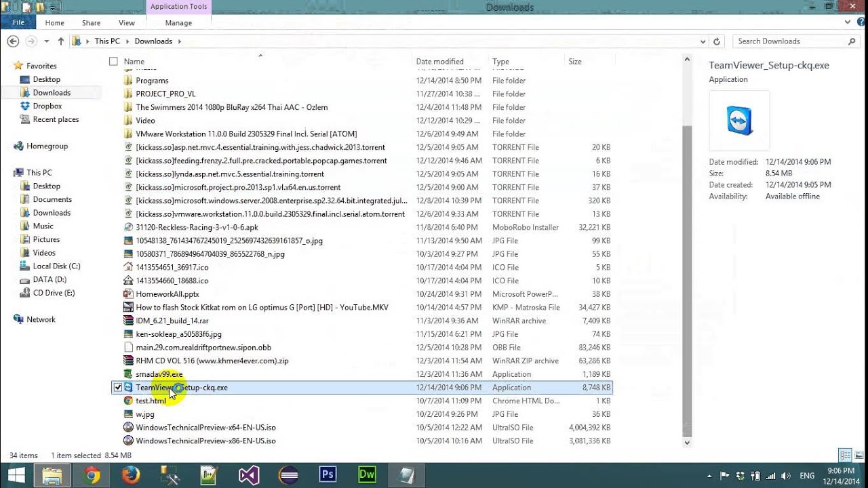
Task: Click the Local Disk (C:) drive icon
Action: tap(25, 266)
